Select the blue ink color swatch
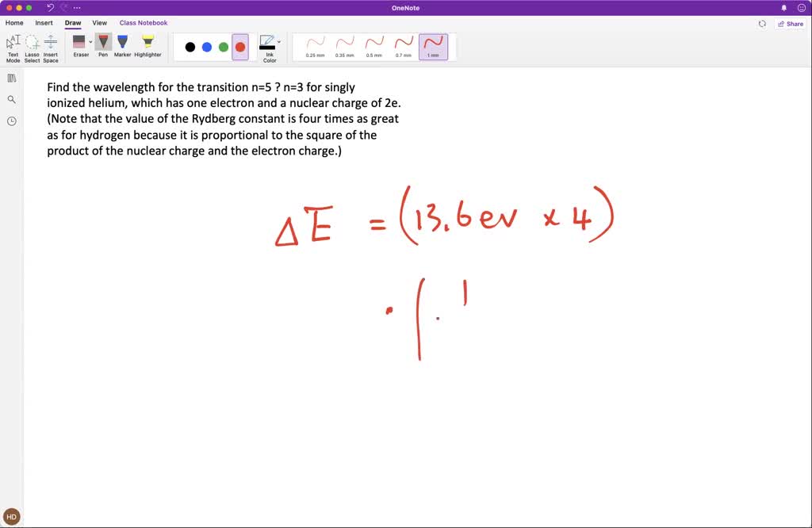The image size is (812, 528). 206,47
